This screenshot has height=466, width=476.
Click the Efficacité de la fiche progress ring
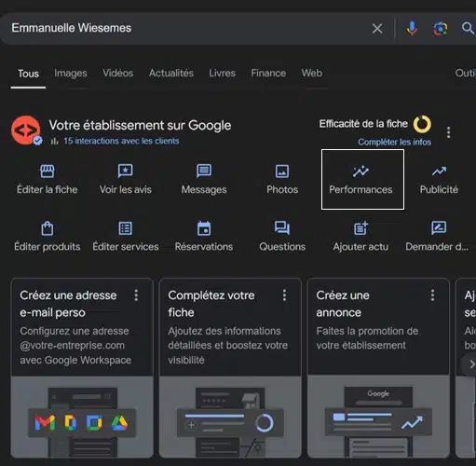pyautogui.click(x=422, y=124)
